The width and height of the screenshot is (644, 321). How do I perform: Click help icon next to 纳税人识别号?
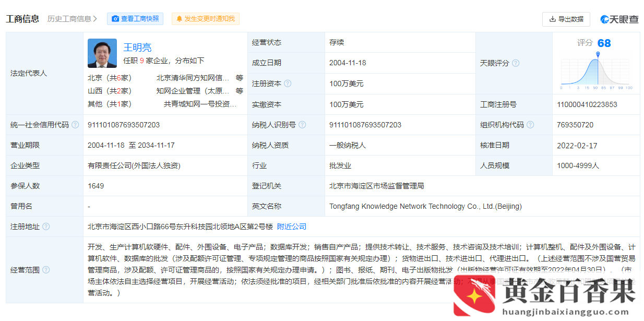click(302, 125)
